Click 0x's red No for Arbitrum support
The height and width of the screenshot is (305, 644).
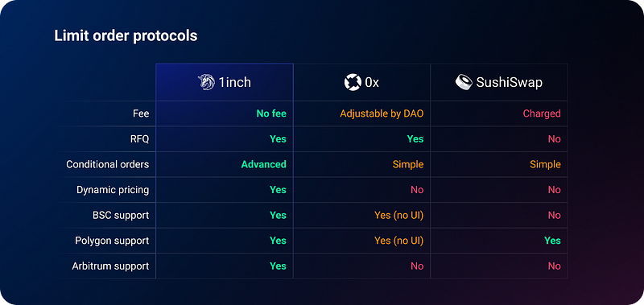point(417,266)
